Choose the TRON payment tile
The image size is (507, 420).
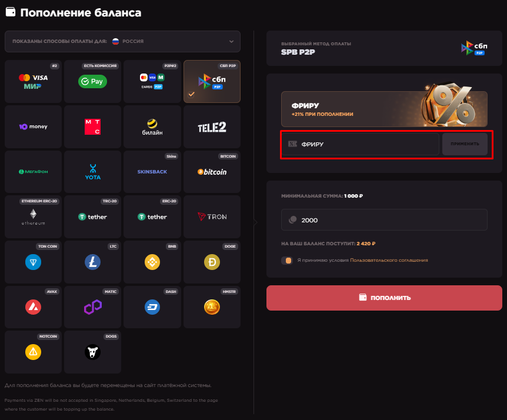(x=212, y=216)
